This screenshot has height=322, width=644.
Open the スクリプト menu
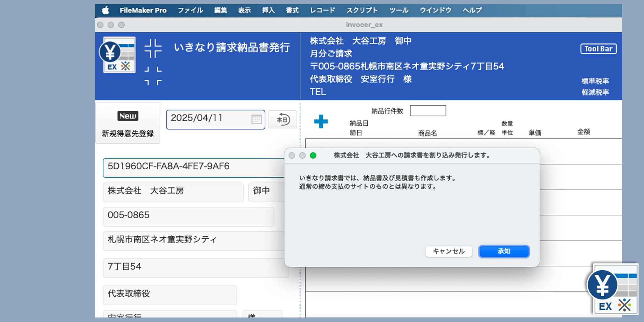[362, 10]
